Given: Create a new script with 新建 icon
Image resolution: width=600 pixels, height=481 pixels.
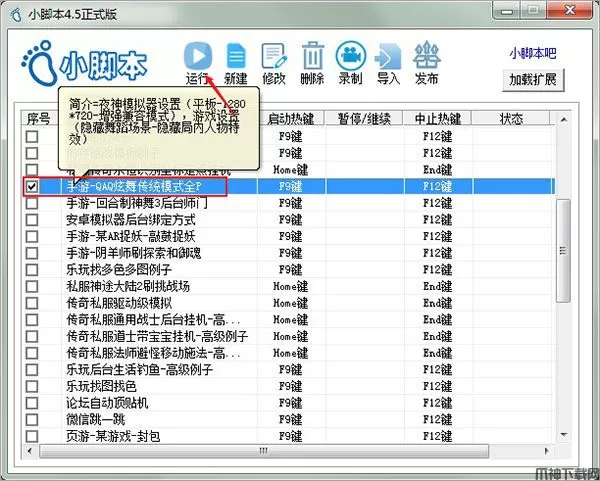Looking at the screenshot, I should (x=236, y=56).
